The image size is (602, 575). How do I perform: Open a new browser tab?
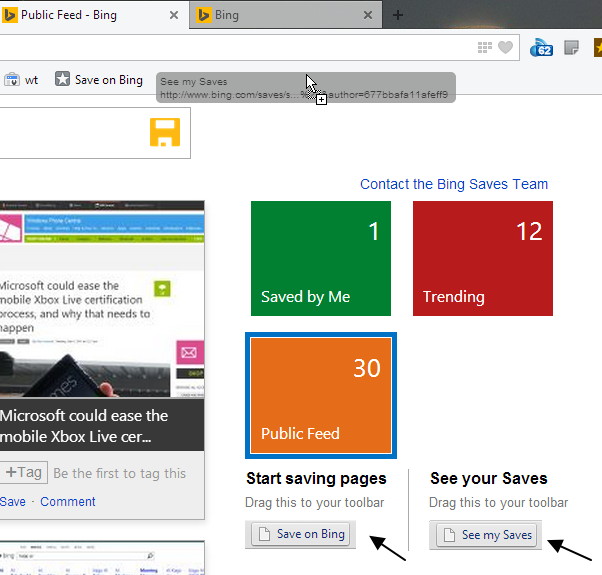398,15
